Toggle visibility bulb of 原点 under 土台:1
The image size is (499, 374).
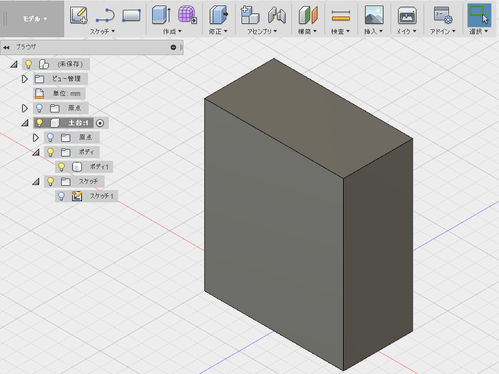[x=50, y=137]
